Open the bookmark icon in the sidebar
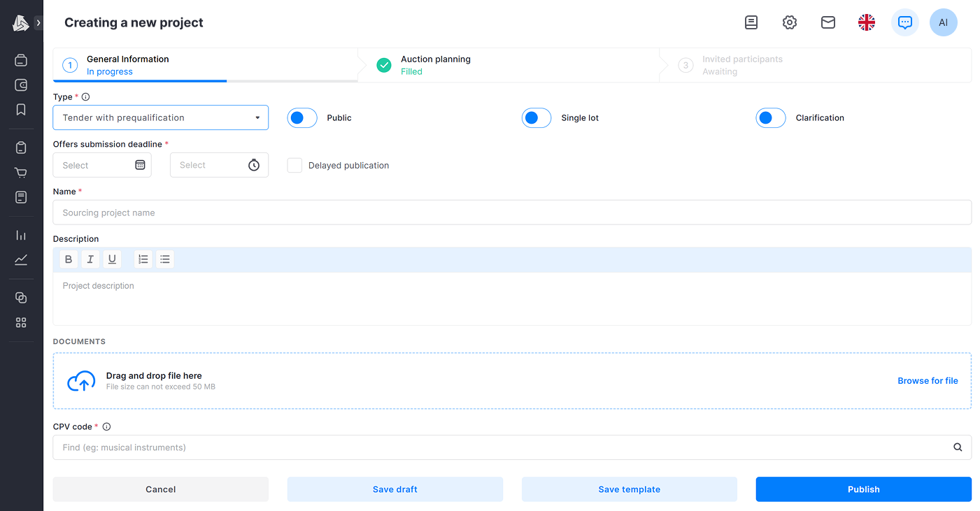 (21, 110)
